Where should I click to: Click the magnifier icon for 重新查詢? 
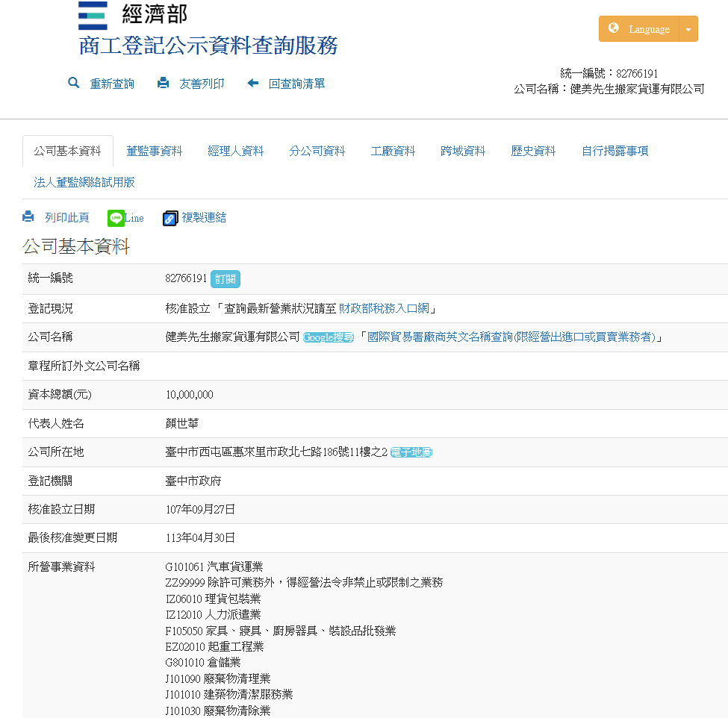coord(73,83)
